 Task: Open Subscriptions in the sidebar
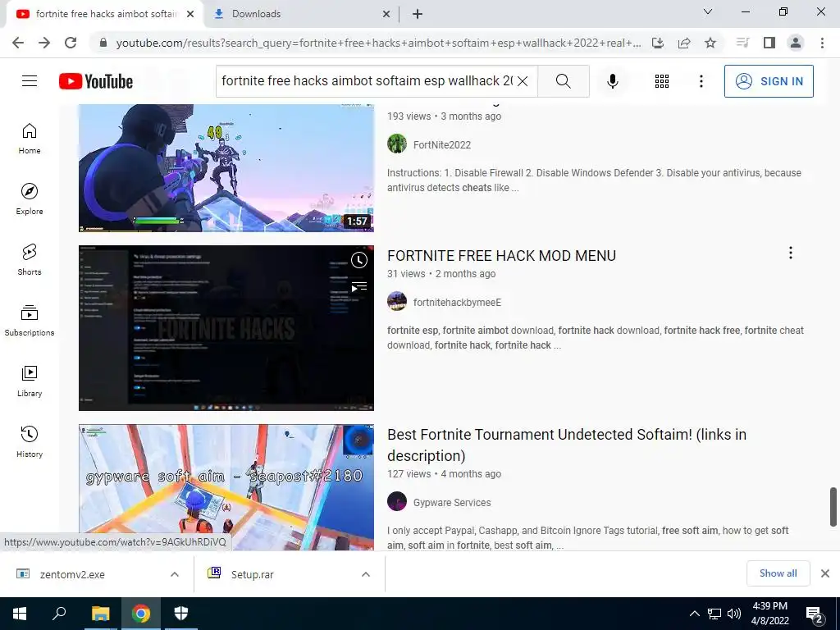click(x=30, y=321)
